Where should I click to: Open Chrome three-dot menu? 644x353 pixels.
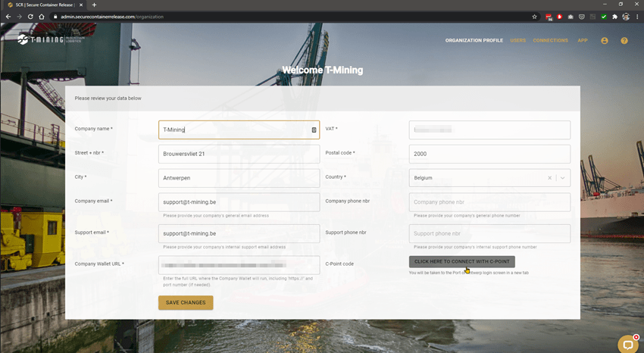(x=637, y=17)
